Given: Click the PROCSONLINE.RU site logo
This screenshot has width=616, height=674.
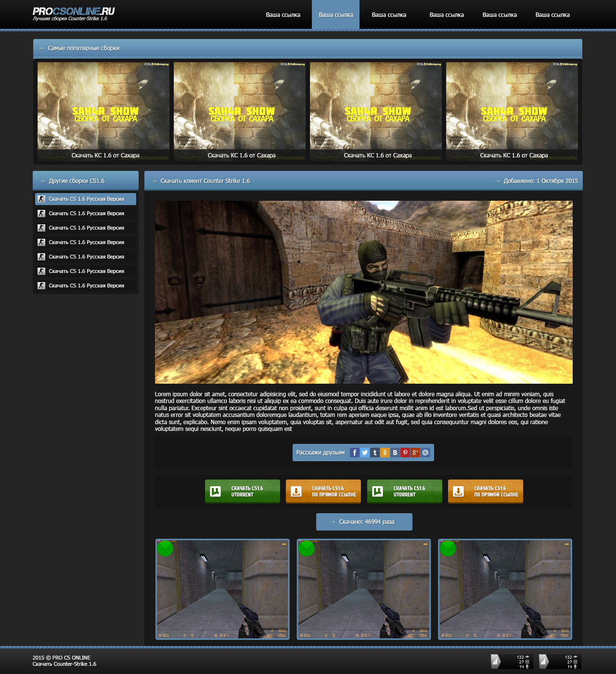Looking at the screenshot, I should coord(74,13).
